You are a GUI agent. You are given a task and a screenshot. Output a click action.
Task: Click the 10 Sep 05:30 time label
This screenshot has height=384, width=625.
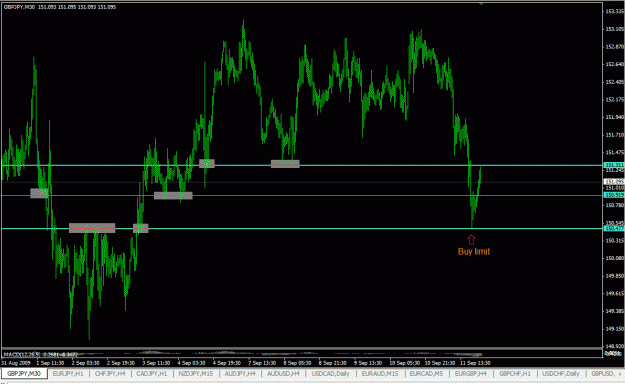click(x=404, y=363)
